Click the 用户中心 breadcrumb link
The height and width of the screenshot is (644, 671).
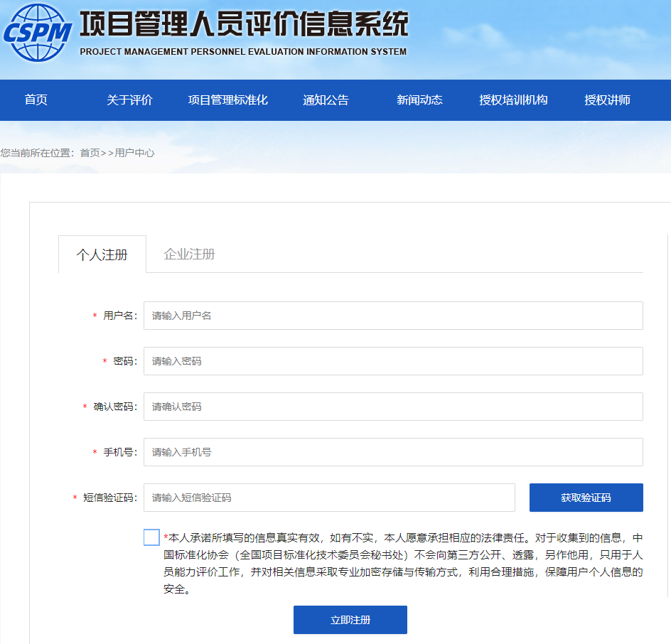(134, 153)
